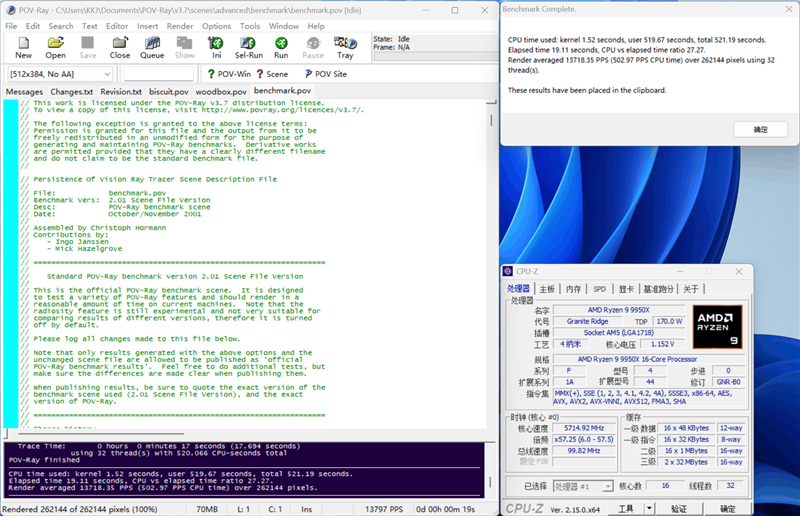Click the Close file toolbar icon
Screen dimensions: 800x516
[x=120, y=47]
